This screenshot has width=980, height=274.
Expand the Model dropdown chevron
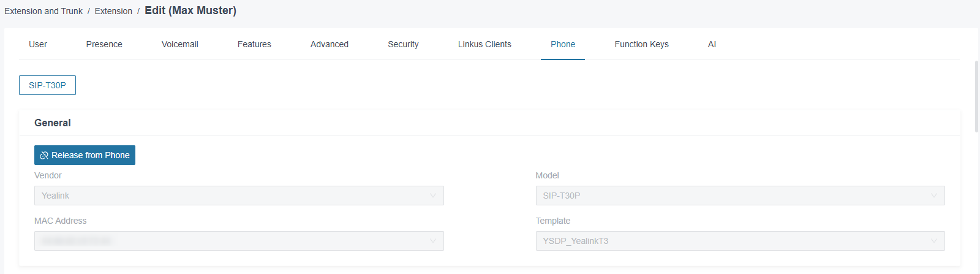point(934,196)
